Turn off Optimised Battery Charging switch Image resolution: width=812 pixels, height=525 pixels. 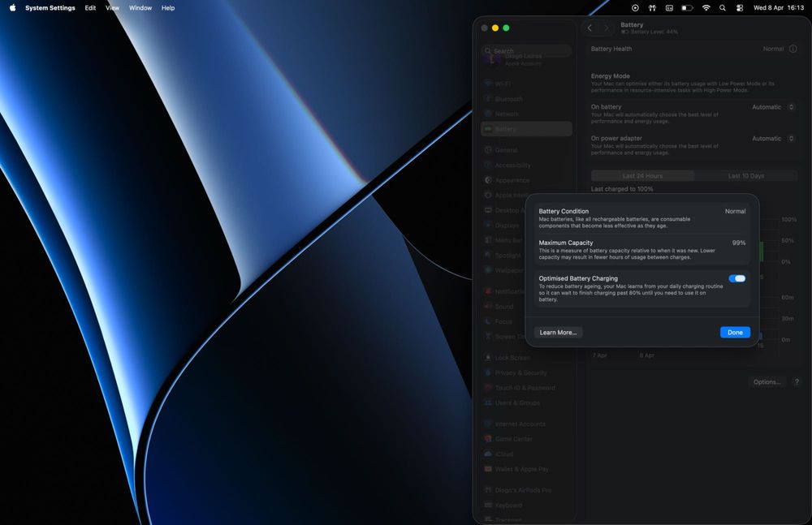click(x=736, y=278)
